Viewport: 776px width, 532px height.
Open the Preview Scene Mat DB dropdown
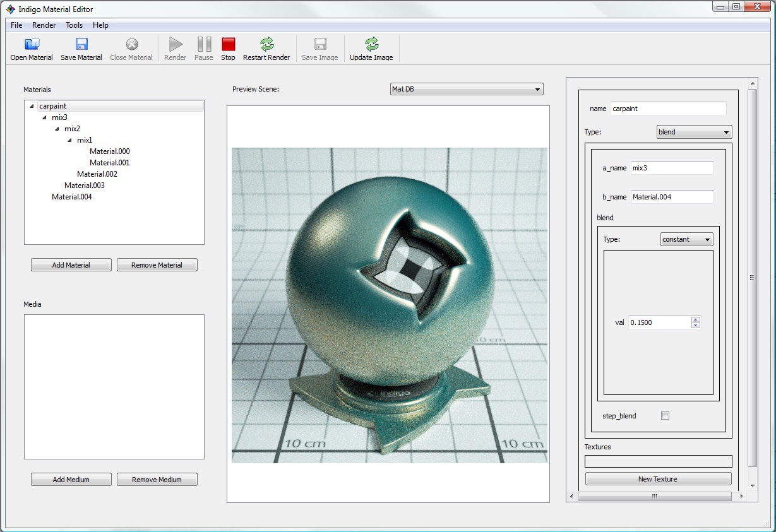[x=467, y=90]
